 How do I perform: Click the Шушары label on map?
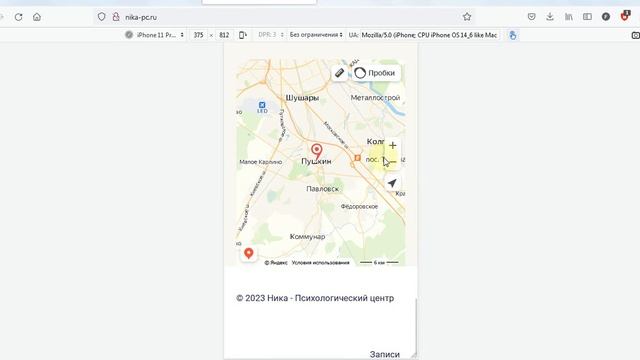click(302, 98)
